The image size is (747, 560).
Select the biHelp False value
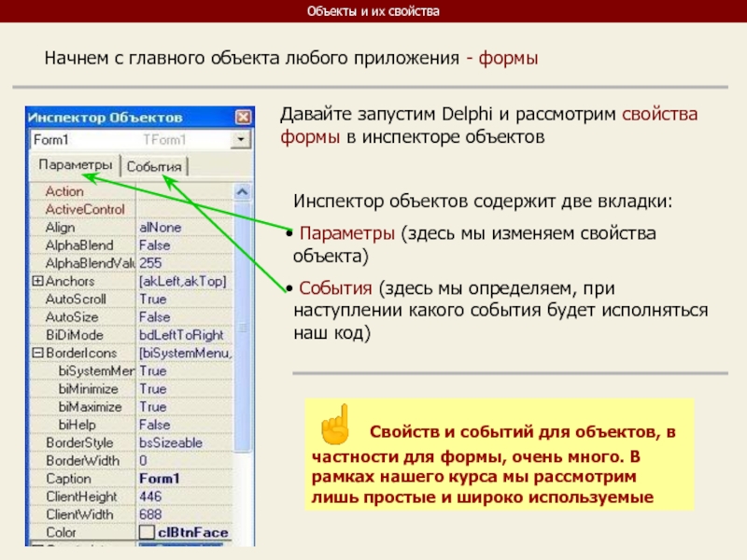pyautogui.click(x=154, y=425)
